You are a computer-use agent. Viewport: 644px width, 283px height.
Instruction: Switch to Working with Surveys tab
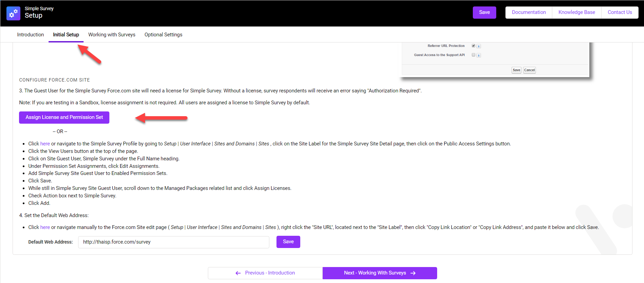[x=112, y=35]
